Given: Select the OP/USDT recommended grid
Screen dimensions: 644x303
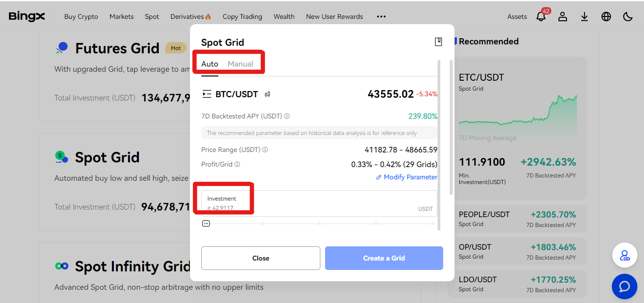Looking at the screenshot, I should [x=517, y=252].
